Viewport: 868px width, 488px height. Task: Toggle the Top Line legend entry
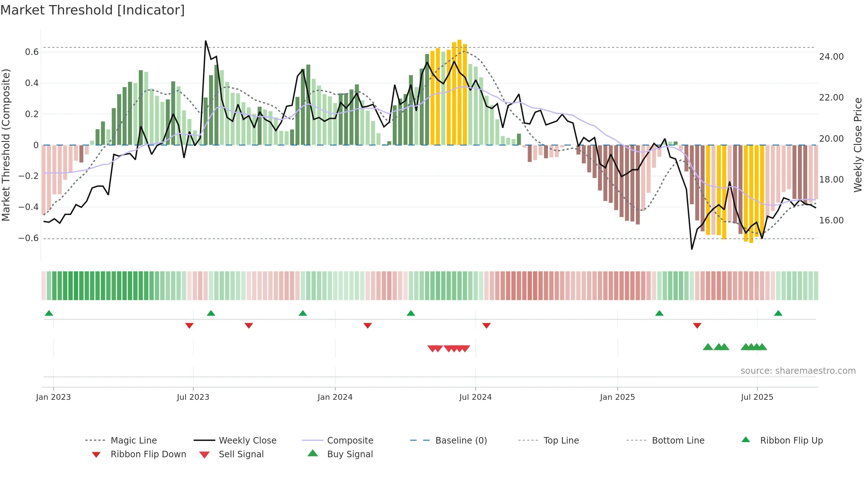(x=549, y=440)
